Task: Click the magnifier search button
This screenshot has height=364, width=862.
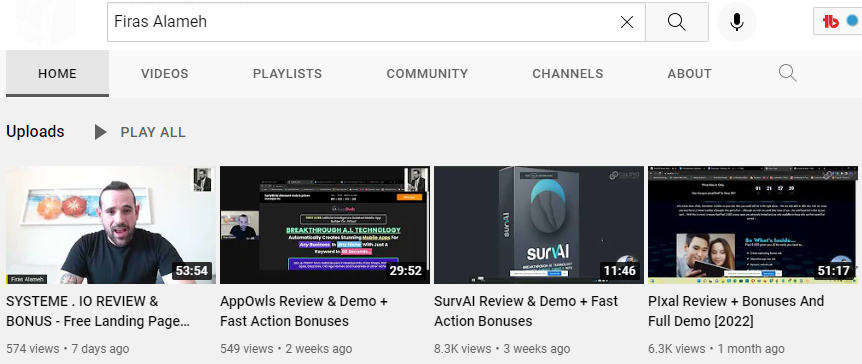Action: [x=677, y=22]
